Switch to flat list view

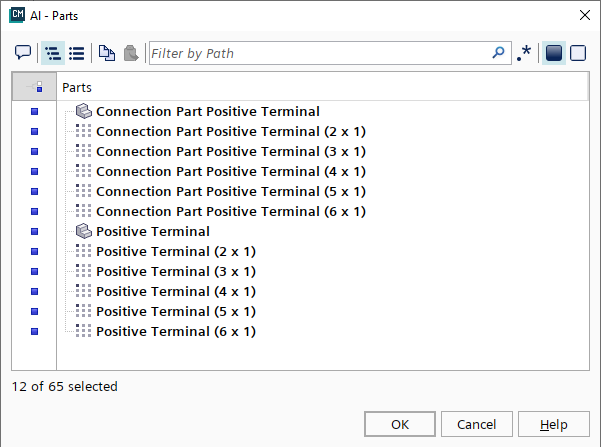76,53
